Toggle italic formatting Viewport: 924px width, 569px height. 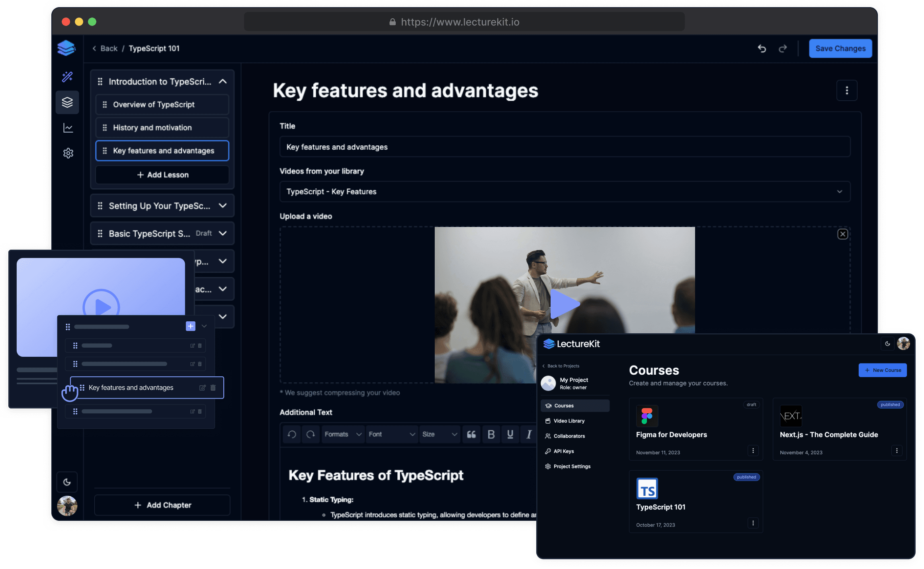pos(529,434)
